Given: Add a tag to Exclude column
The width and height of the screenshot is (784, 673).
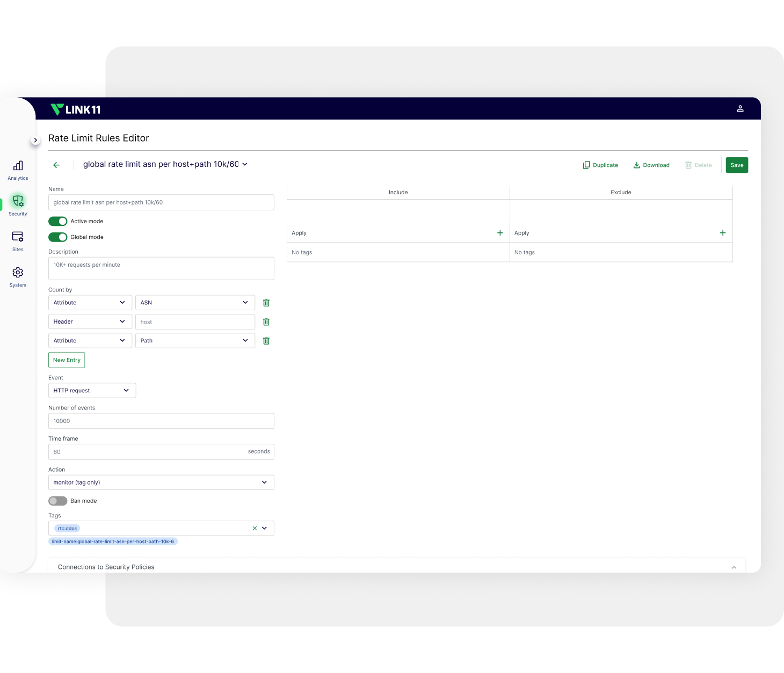Looking at the screenshot, I should click(722, 233).
